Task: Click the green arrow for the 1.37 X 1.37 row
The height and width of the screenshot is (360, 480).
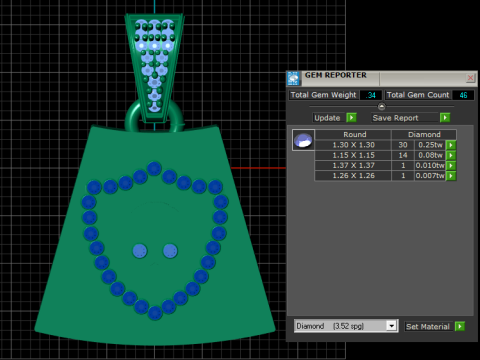Action: (x=451, y=166)
